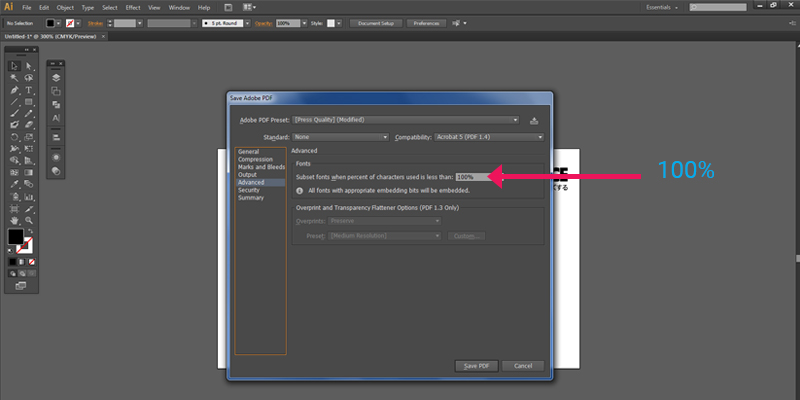The image size is (800, 400).
Task: Select the Magic Wand tool
Action: (x=14, y=78)
